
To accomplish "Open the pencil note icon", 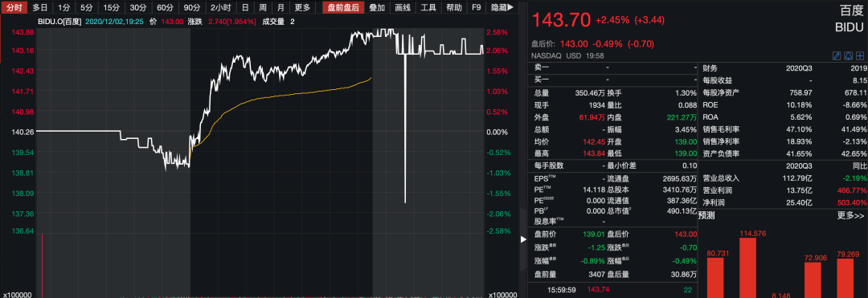I will pos(837,56).
